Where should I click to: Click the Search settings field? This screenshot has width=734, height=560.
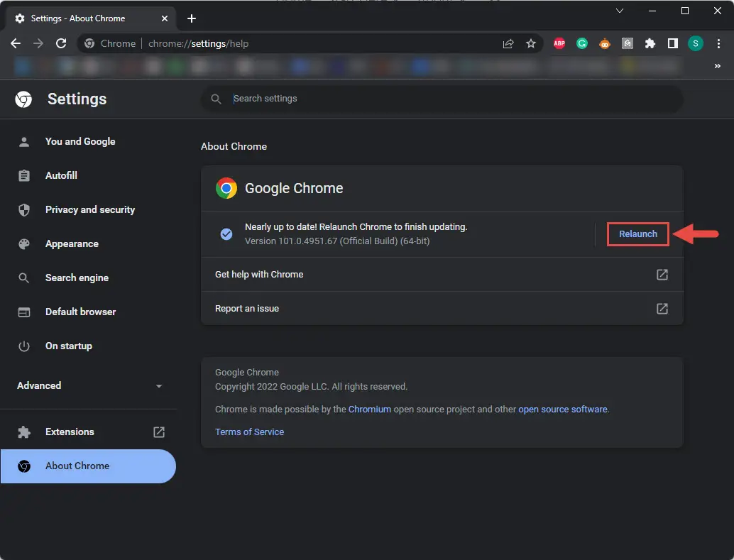pyautogui.click(x=442, y=99)
